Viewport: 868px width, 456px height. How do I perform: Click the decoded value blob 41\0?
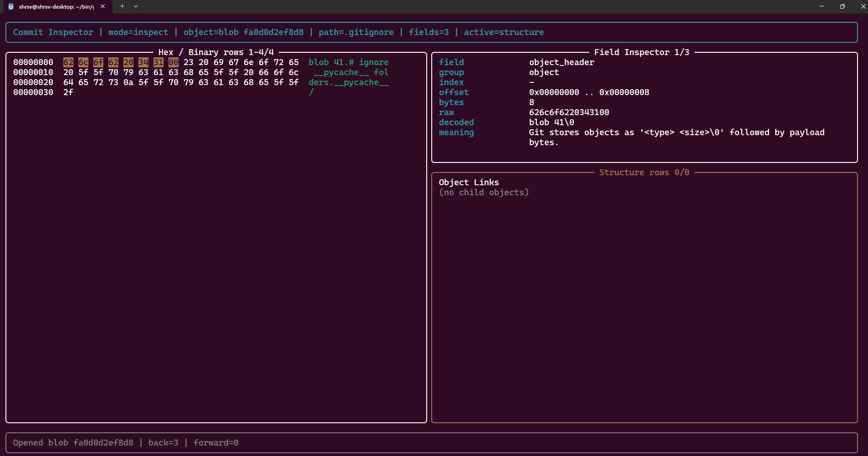tap(551, 122)
